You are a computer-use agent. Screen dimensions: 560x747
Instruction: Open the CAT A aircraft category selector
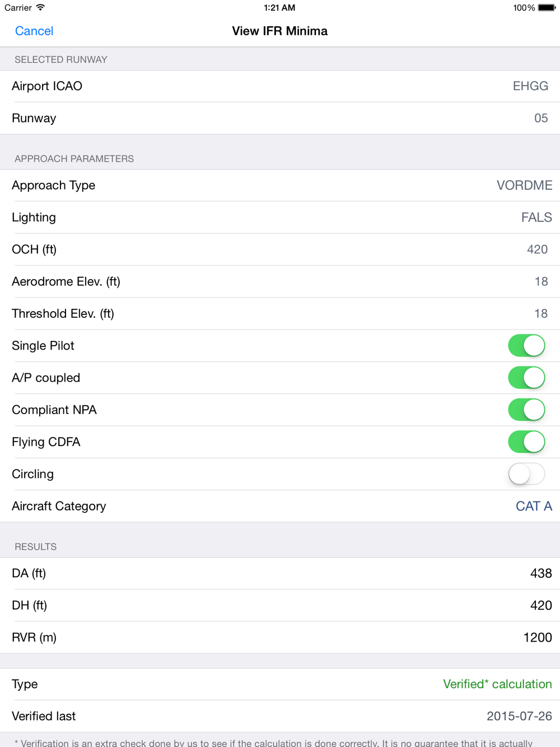[534, 506]
